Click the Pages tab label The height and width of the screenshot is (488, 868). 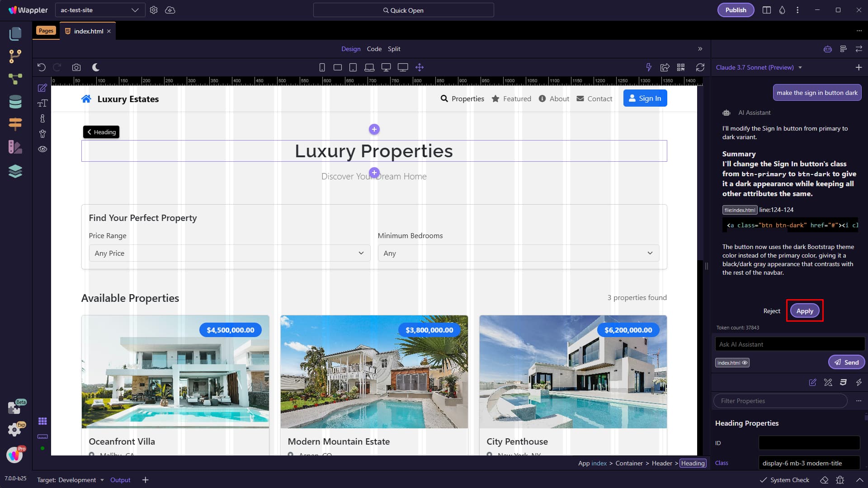click(46, 31)
